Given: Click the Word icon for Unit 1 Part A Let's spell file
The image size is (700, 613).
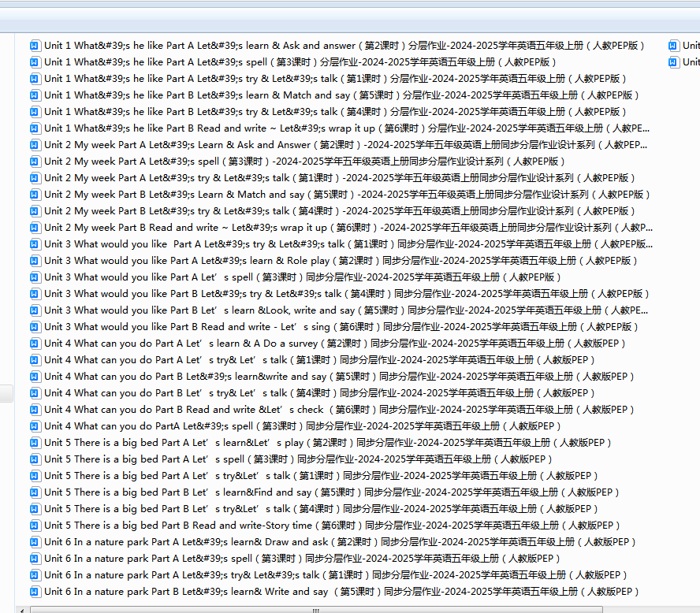Looking at the screenshot, I should (35, 62).
